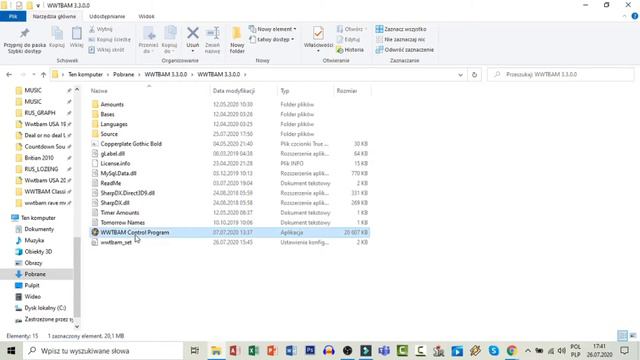
Task: Create a Nowy folder
Action: 237,40
